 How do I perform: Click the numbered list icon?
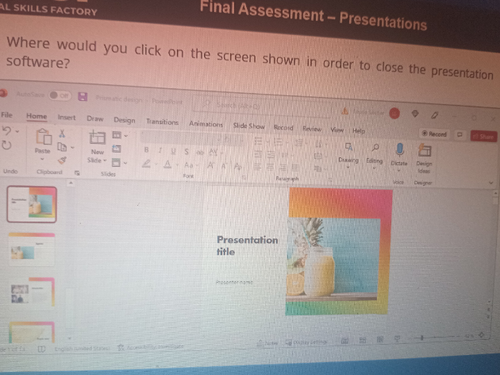pyautogui.click(x=278, y=142)
